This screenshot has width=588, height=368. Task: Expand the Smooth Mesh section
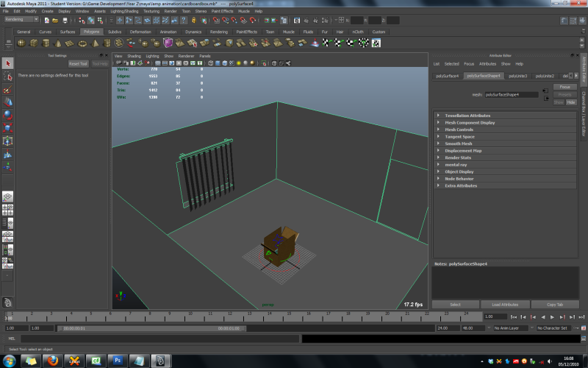pos(458,144)
